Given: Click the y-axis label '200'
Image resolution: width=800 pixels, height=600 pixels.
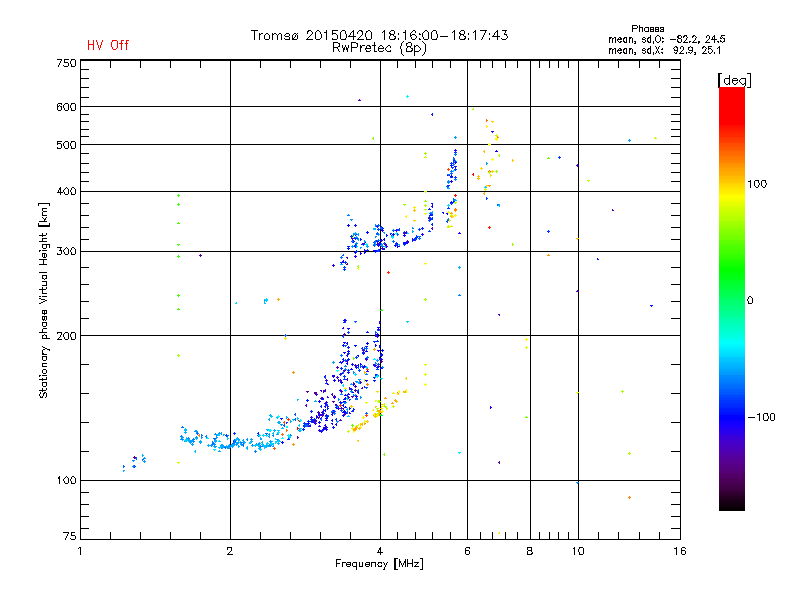Looking at the screenshot, I should pos(66,336).
